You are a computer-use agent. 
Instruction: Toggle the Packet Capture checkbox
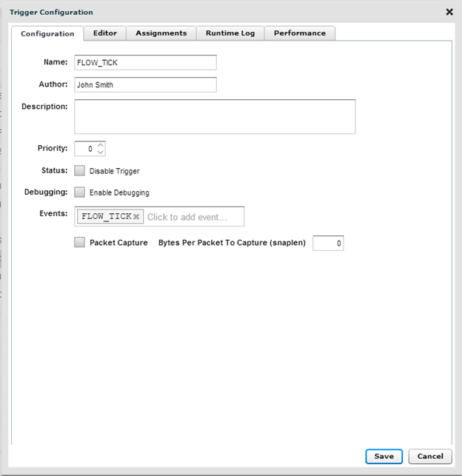[x=80, y=242]
